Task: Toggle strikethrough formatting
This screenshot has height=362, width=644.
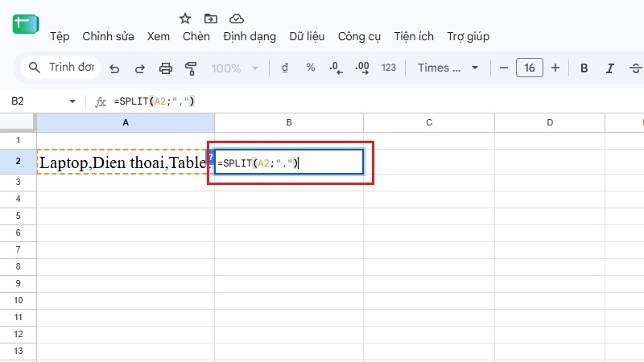Action: [x=635, y=68]
